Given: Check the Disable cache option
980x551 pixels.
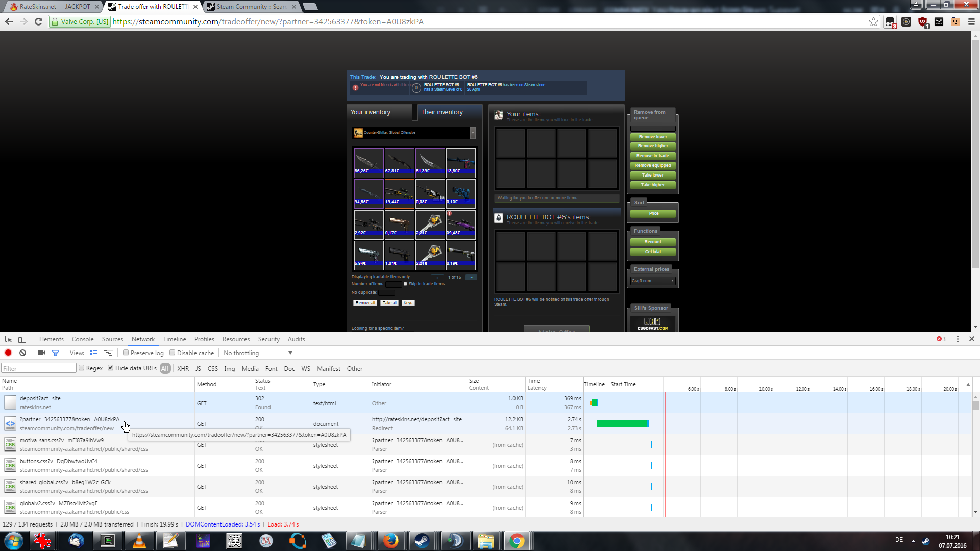Looking at the screenshot, I should [173, 353].
